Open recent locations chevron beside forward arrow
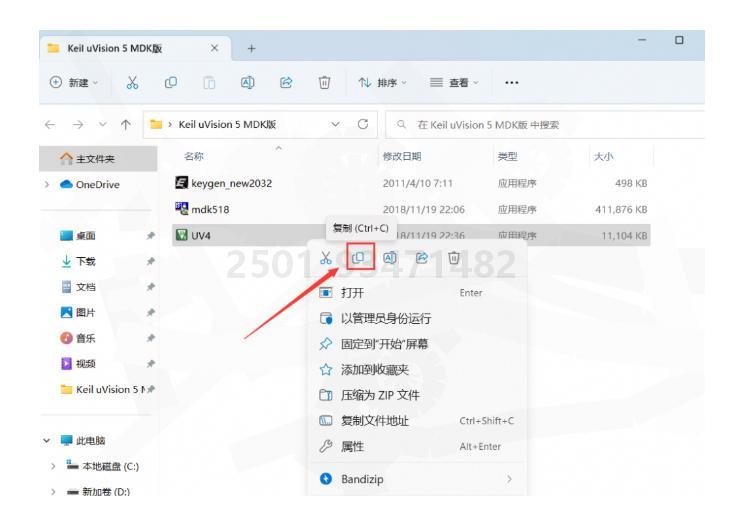Image resolution: width=744 pixels, height=527 pixels. (102, 125)
